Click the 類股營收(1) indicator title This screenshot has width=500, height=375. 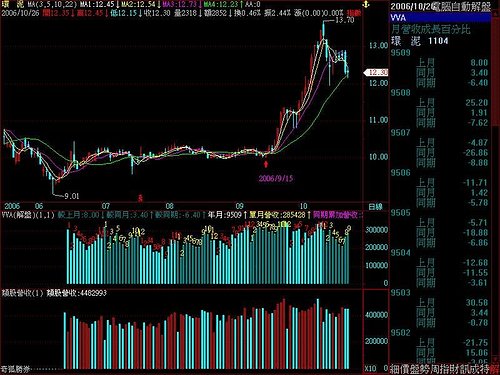(x=23, y=293)
